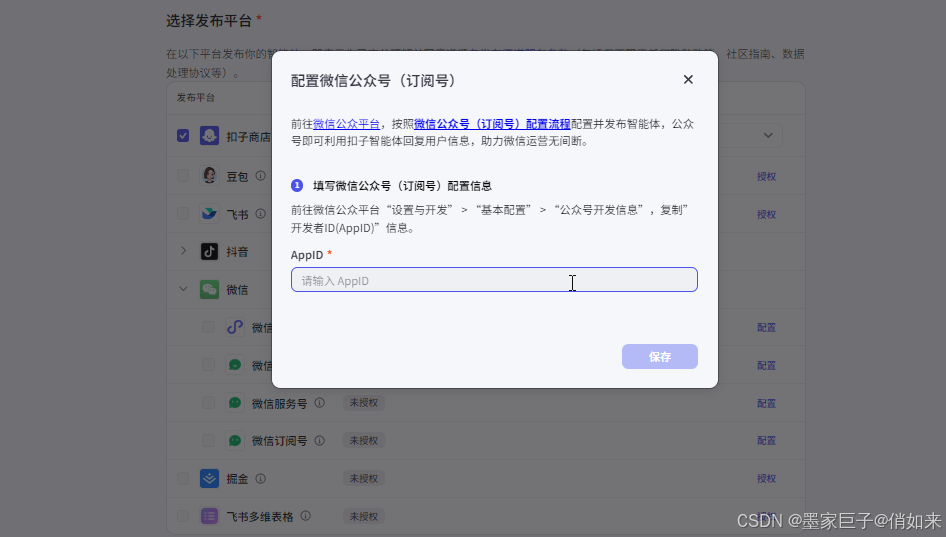The image size is (946, 537).
Task: Click 配置 in the 微信服务号 row
Action: point(766,403)
